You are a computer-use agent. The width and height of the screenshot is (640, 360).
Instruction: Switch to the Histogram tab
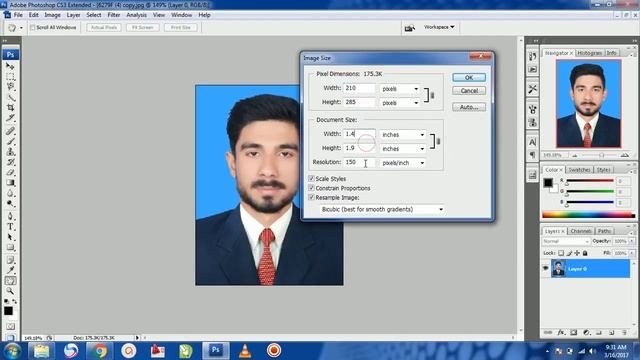[589, 53]
